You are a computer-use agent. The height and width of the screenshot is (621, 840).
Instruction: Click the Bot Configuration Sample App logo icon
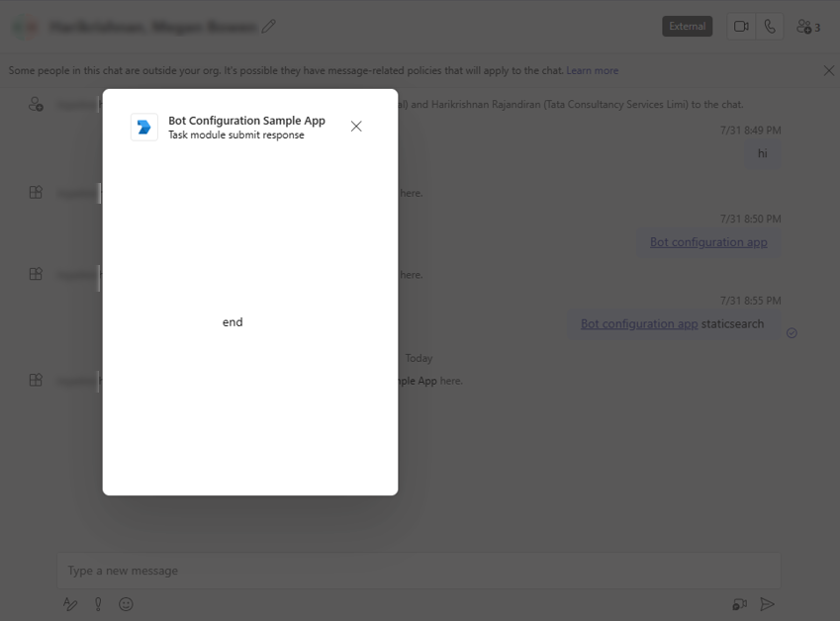coord(144,127)
